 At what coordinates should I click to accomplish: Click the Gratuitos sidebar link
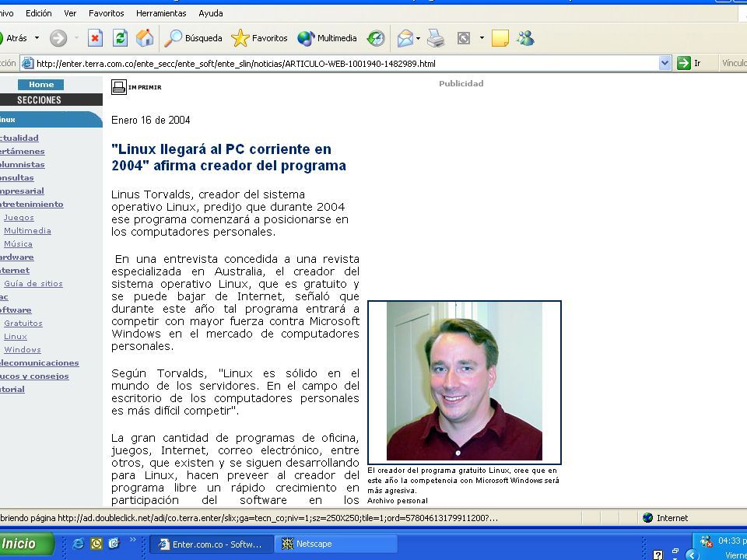[23, 324]
